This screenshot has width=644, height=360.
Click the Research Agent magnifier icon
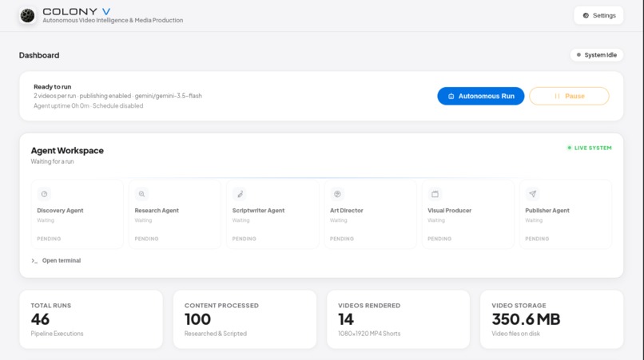pyautogui.click(x=141, y=194)
